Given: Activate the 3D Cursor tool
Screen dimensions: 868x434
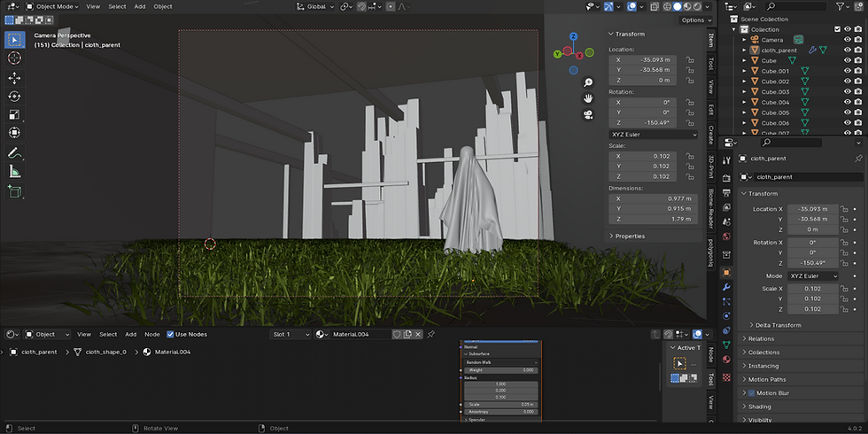Looking at the screenshot, I should 14,58.
